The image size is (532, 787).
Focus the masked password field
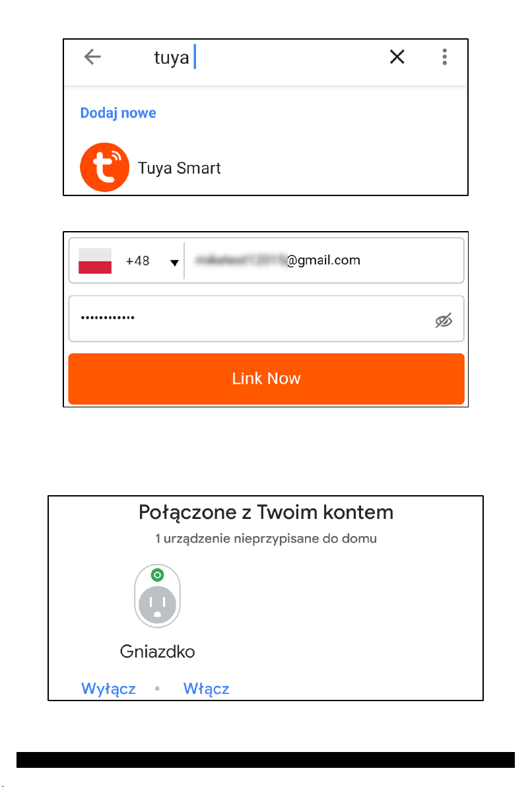266,319
